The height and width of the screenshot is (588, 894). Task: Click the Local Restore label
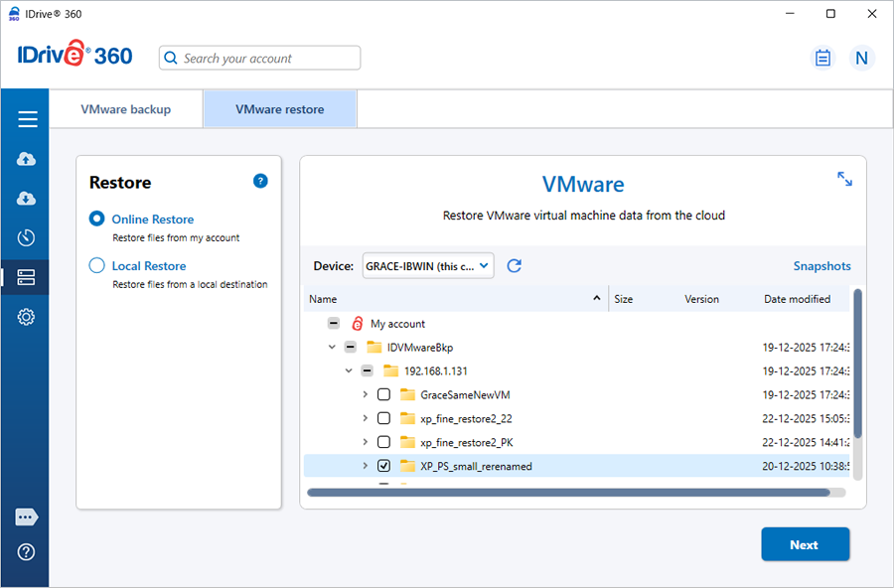point(149,266)
